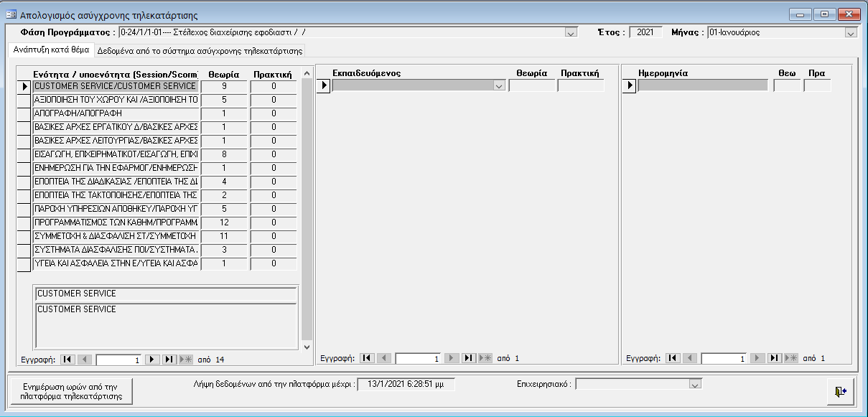
Task: Open the Φάση Προγράμματος dropdown
Action: [x=571, y=32]
